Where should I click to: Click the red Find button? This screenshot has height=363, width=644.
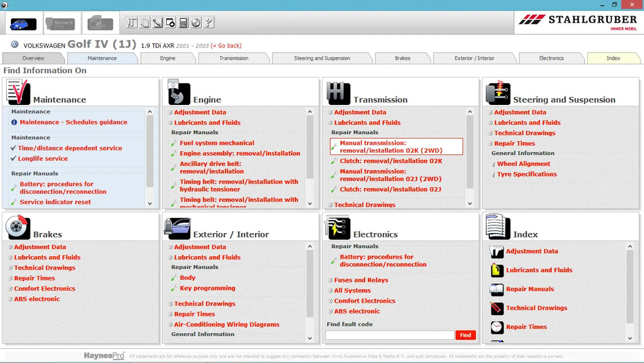465,335
